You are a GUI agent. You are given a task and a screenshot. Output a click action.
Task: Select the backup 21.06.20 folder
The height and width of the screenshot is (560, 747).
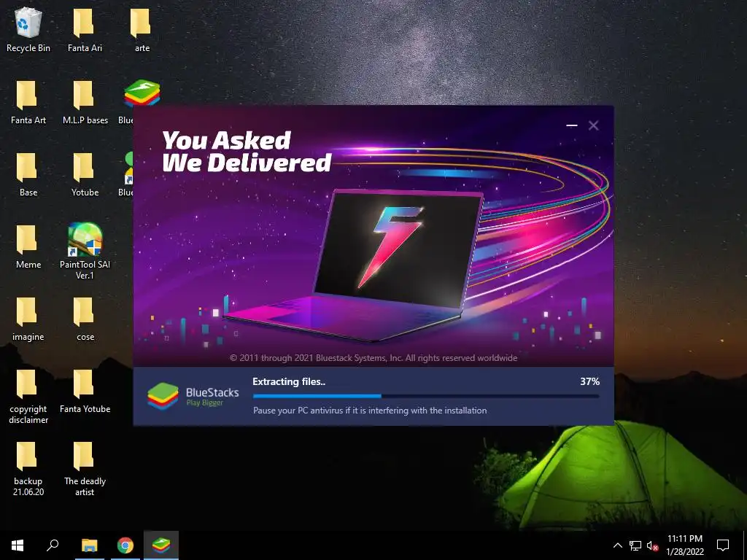coord(28,470)
